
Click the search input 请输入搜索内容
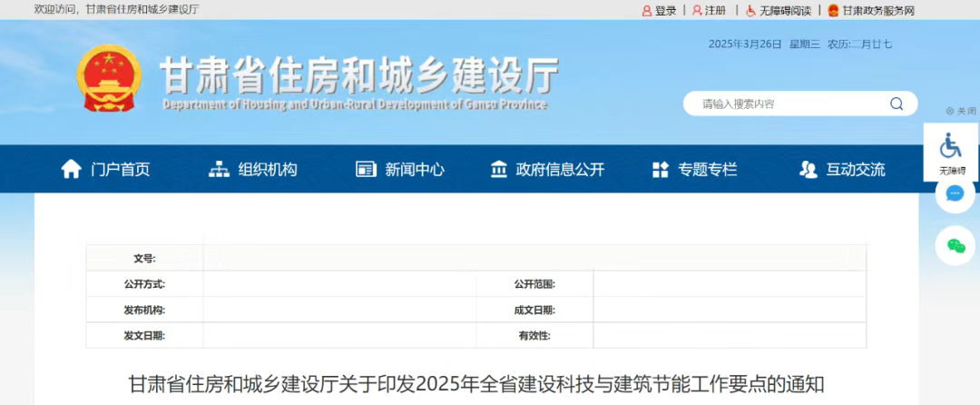[790, 104]
